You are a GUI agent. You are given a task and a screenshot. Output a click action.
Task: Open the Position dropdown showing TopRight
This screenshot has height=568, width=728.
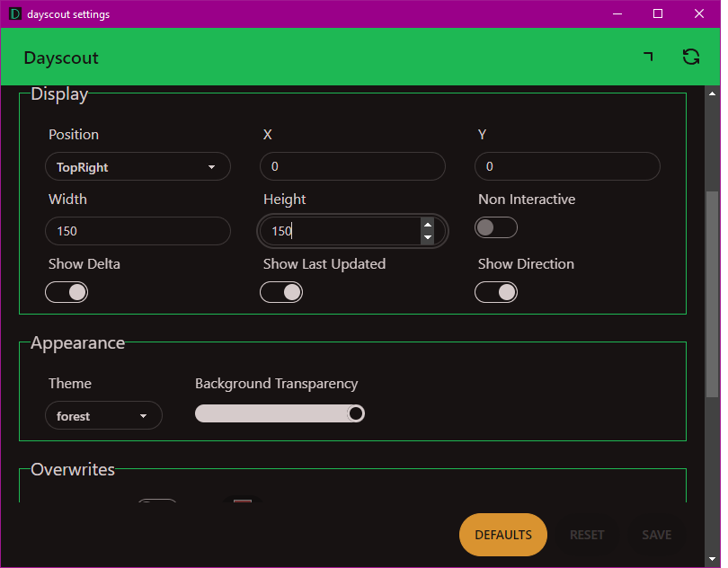pyautogui.click(x=138, y=166)
